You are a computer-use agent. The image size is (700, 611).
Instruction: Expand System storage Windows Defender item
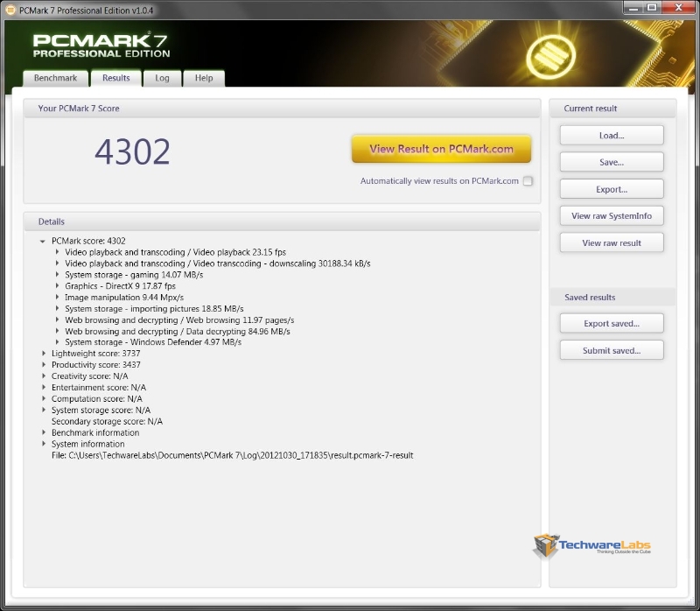(x=57, y=342)
